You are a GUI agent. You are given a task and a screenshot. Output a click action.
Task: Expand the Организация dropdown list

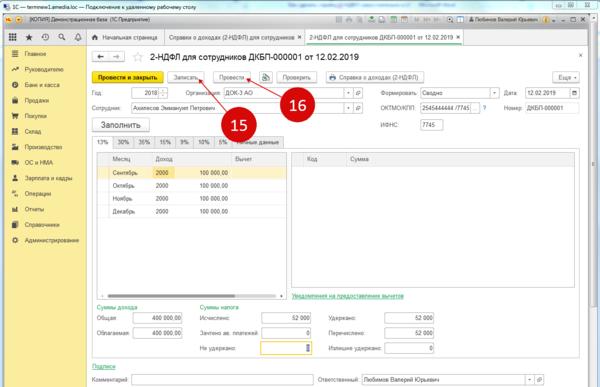[348, 93]
